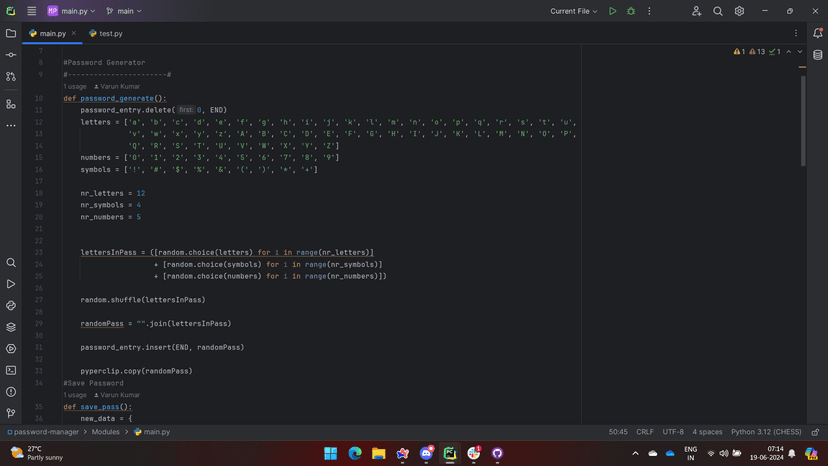Click the editor vertical scrollbar
The image size is (828, 466).
click(x=802, y=120)
